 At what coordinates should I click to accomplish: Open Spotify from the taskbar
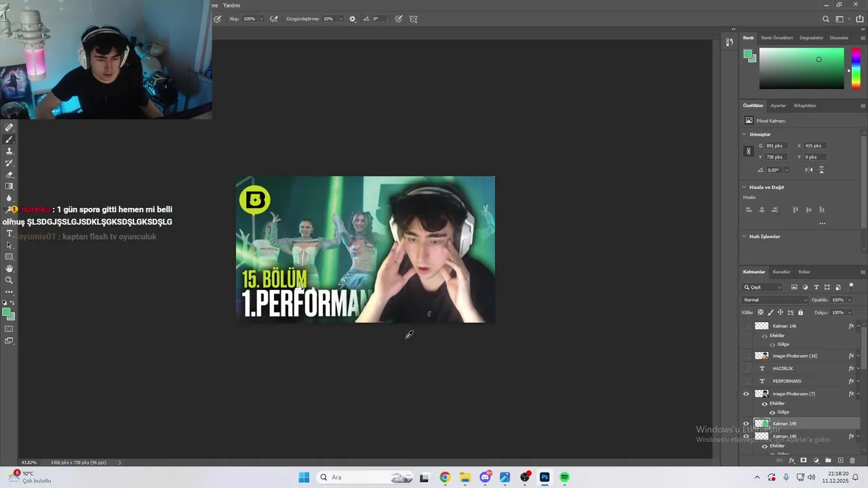[564, 477]
